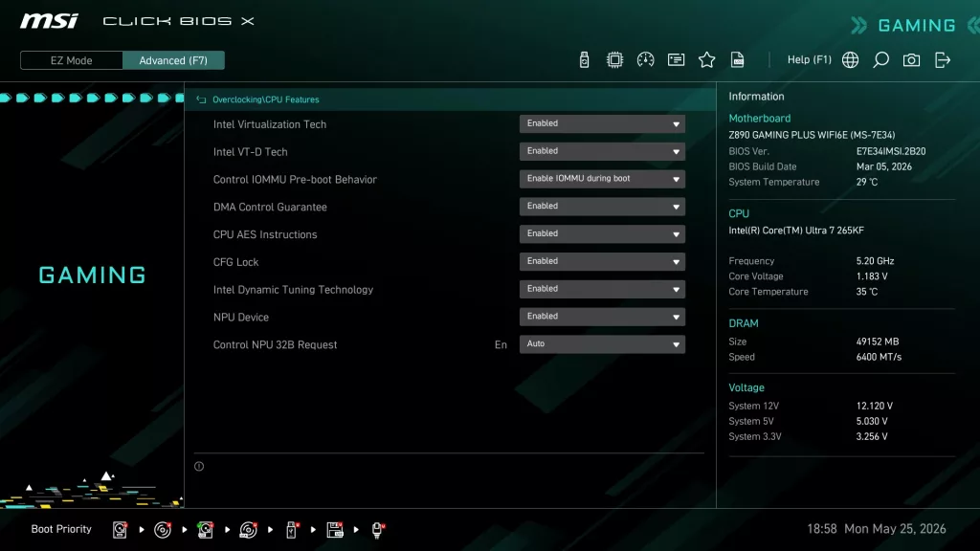Open Intel VT-D Tech dropdown
Image resolution: width=980 pixels, height=551 pixels.
coord(602,151)
